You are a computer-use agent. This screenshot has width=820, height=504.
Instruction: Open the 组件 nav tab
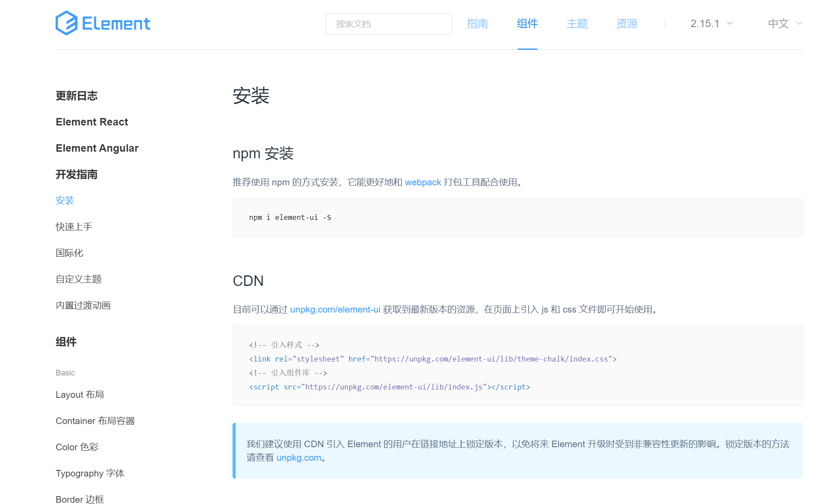pyautogui.click(x=527, y=24)
